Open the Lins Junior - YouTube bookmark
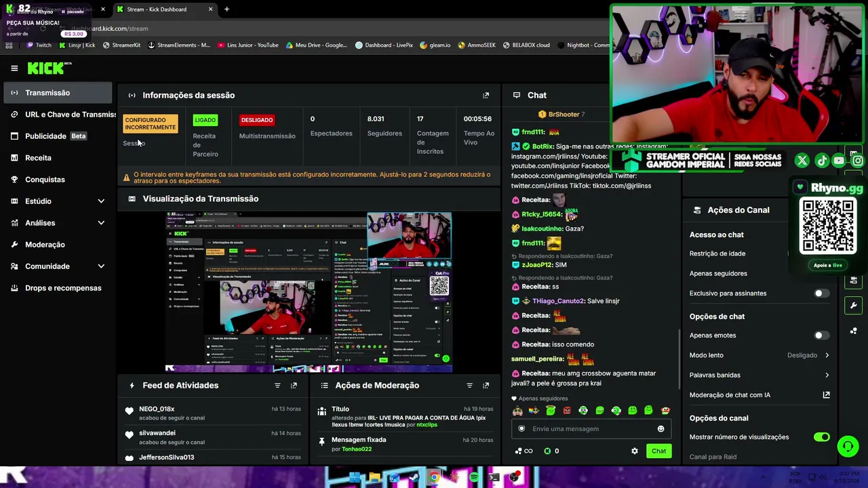Viewport: 868px width, 488px height. point(248,45)
